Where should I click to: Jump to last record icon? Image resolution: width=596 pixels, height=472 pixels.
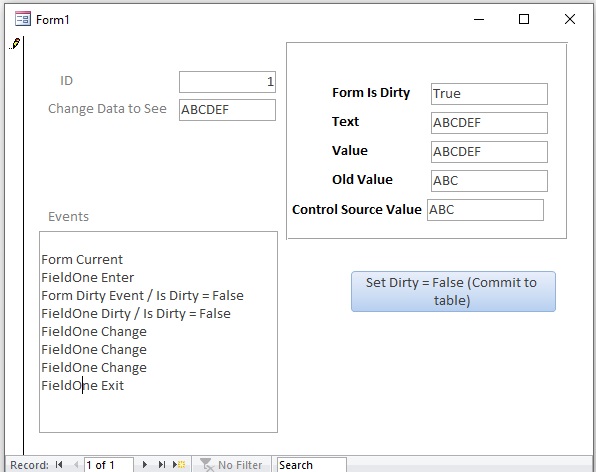click(162, 464)
